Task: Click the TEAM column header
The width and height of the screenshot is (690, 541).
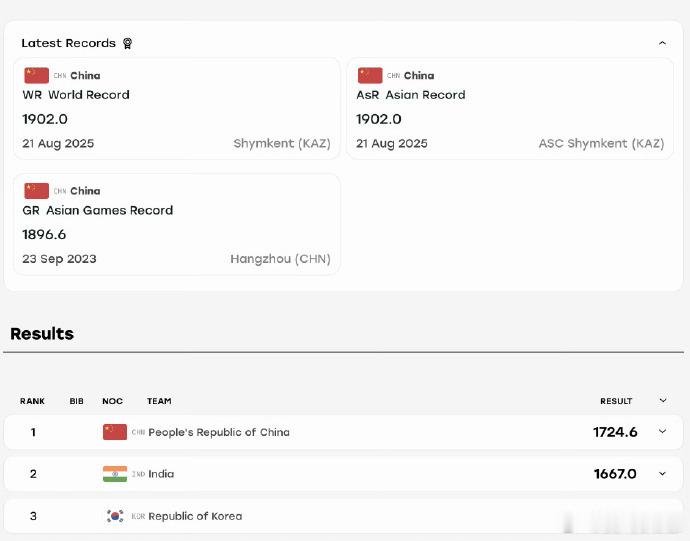Action: click(x=159, y=401)
